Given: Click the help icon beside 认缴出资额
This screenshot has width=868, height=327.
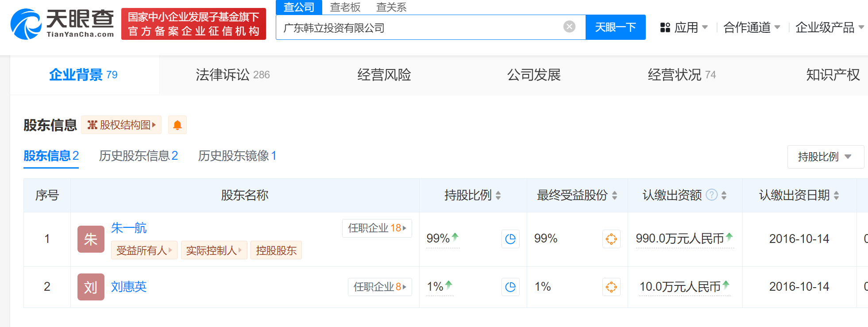Looking at the screenshot, I should point(711,195).
